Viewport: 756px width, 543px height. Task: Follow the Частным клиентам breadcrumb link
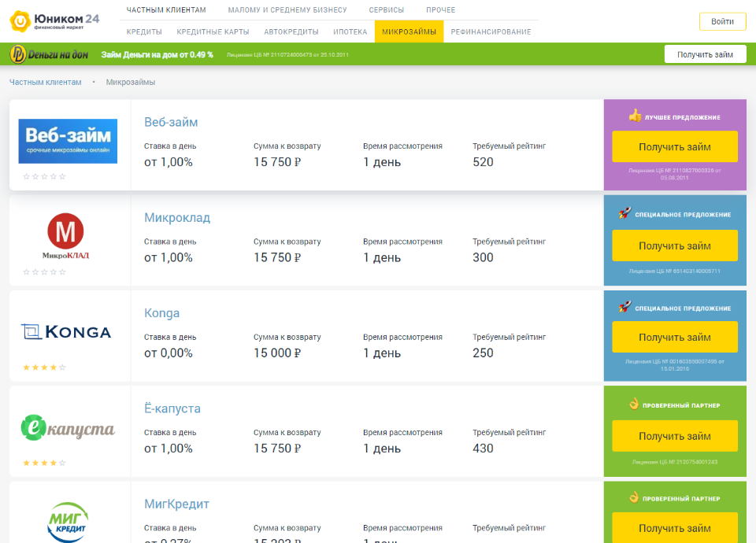click(x=46, y=82)
